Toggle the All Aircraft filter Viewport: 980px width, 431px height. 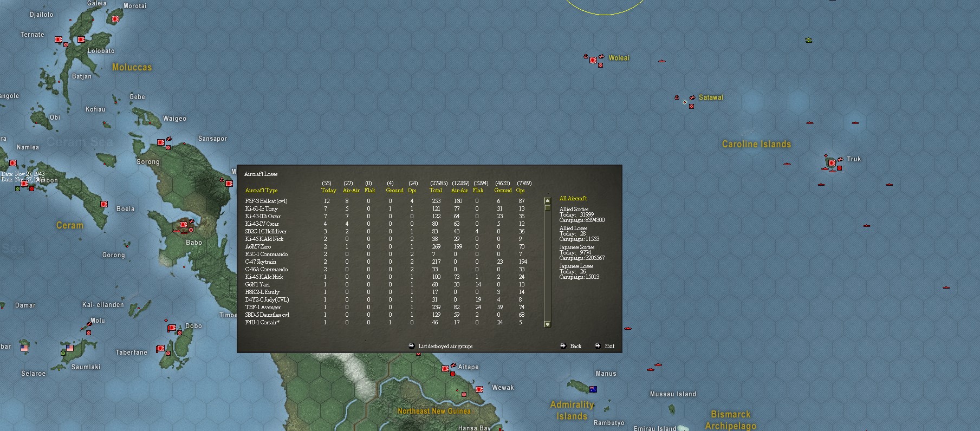click(x=573, y=198)
